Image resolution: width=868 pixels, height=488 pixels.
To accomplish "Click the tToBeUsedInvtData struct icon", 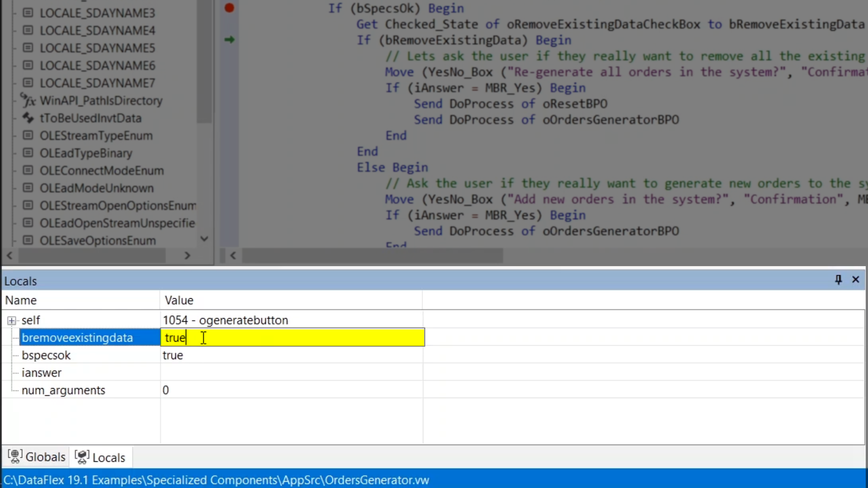I will point(28,118).
